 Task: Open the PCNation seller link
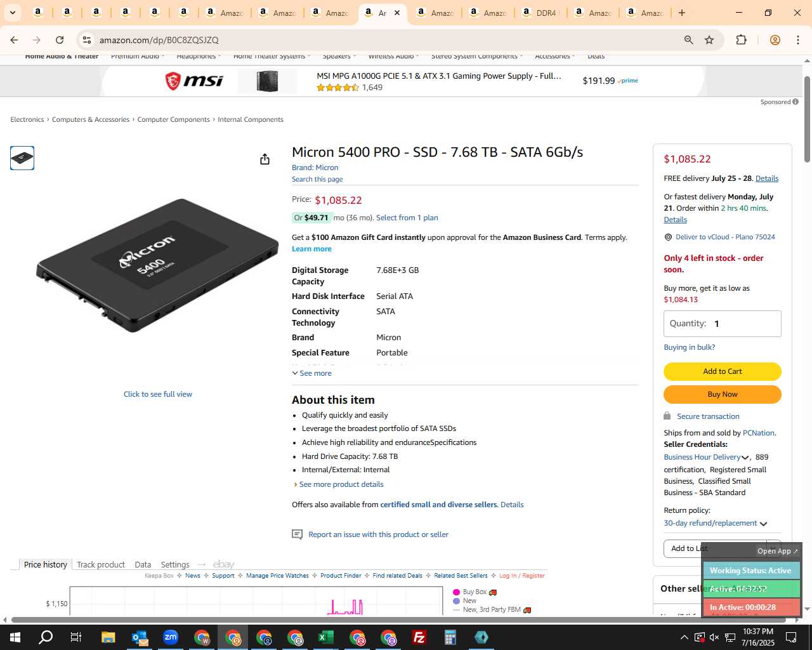pyautogui.click(x=758, y=433)
